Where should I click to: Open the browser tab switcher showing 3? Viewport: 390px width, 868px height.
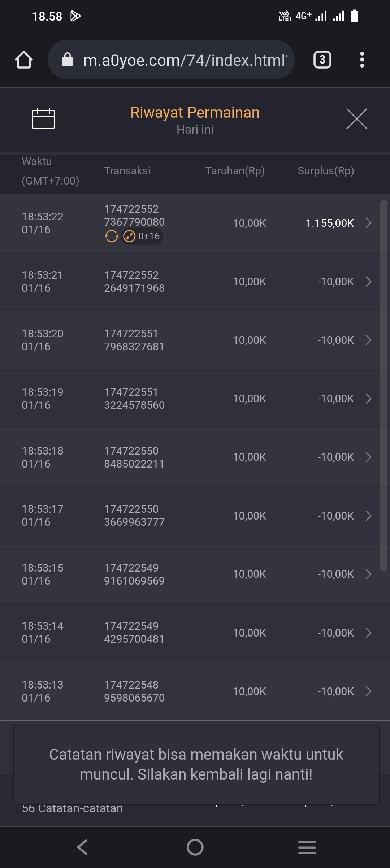click(322, 60)
